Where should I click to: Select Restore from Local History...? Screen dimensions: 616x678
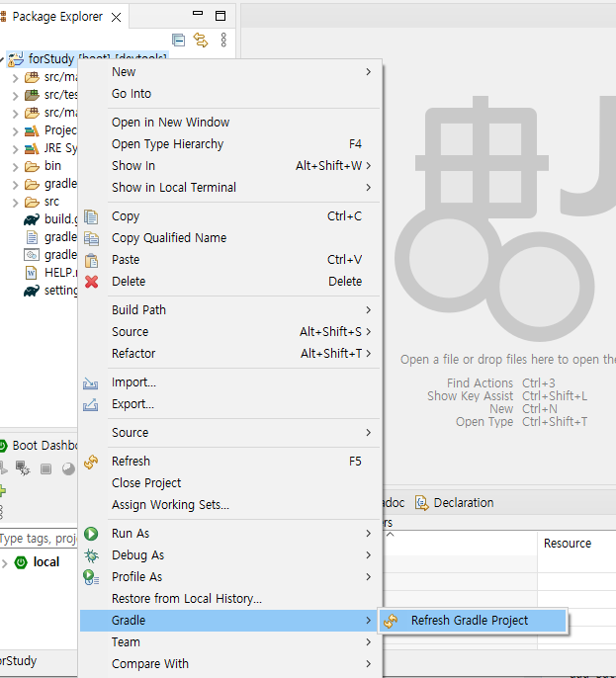[230, 599]
